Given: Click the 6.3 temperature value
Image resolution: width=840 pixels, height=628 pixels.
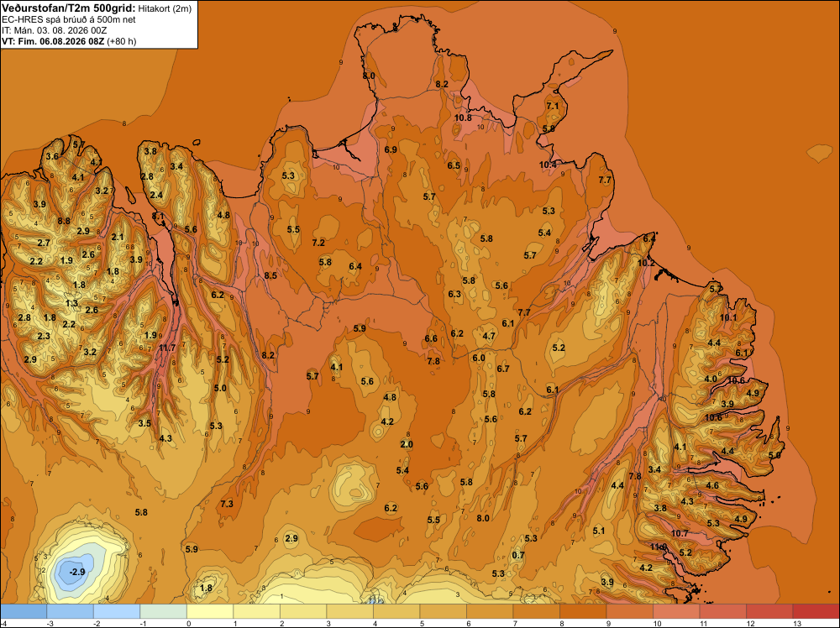Looking at the screenshot, I should click(454, 294).
